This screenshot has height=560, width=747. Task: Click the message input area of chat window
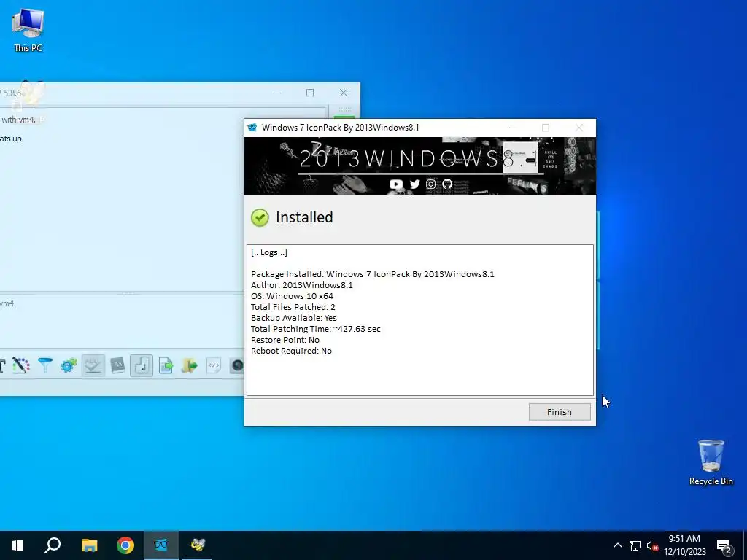122,322
